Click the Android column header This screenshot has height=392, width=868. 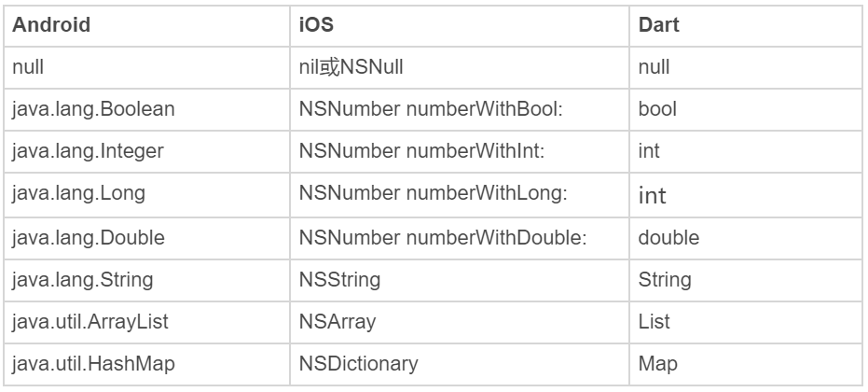point(51,25)
